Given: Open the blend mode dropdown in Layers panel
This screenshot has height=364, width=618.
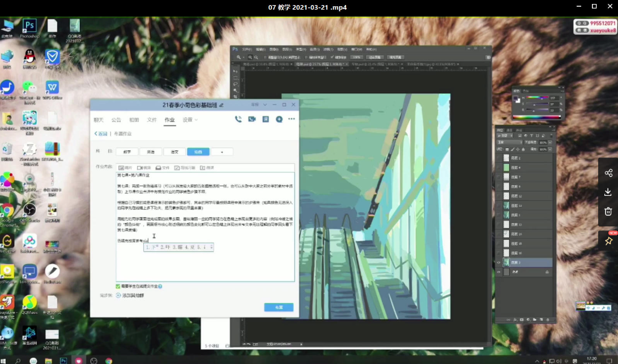Looking at the screenshot, I should point(509,142).
